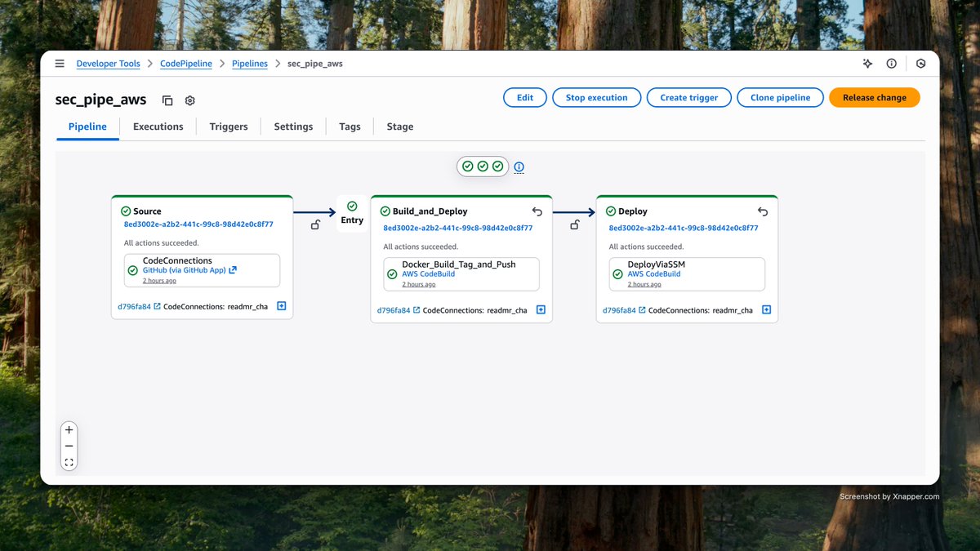980x551 pixels.
Task: Click the info icon beside pipeline status checks
Action: pos(519,167)
